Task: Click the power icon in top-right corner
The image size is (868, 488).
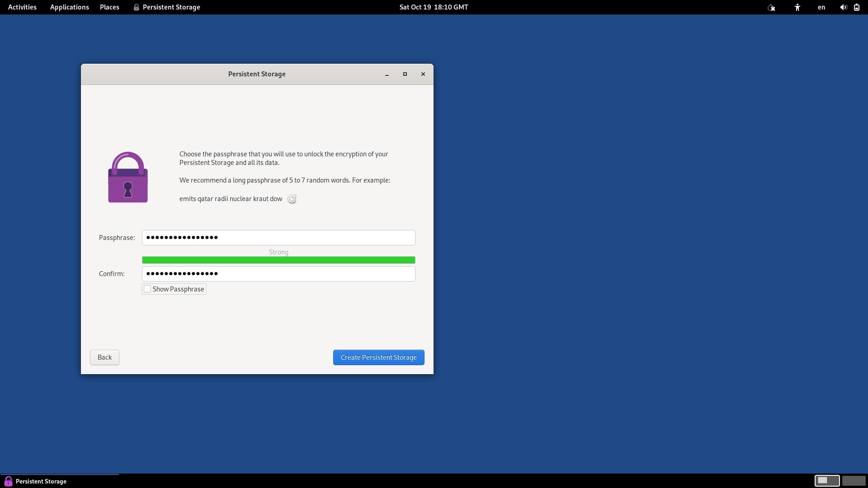Action: coord(857,7)
